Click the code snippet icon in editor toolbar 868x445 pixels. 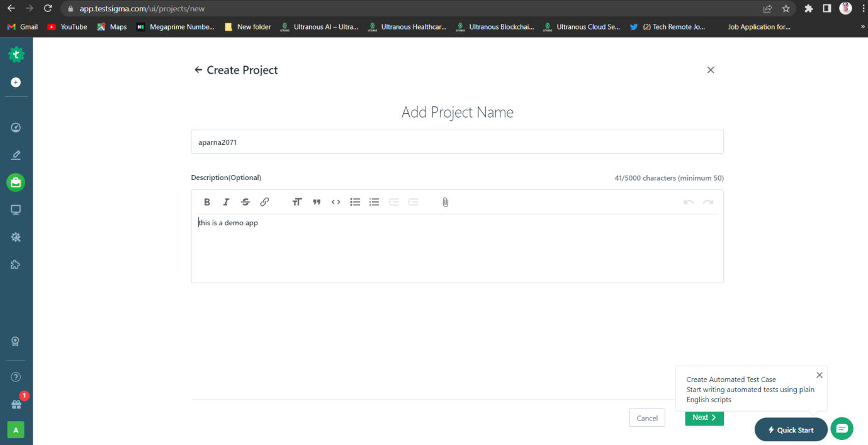tap(335, 201)
